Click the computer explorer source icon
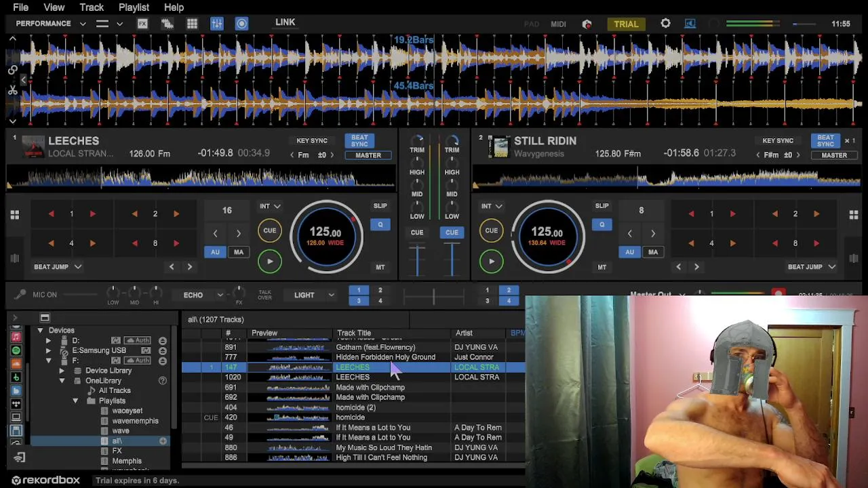This screenshot has height=488, width=868. [16, 418]
